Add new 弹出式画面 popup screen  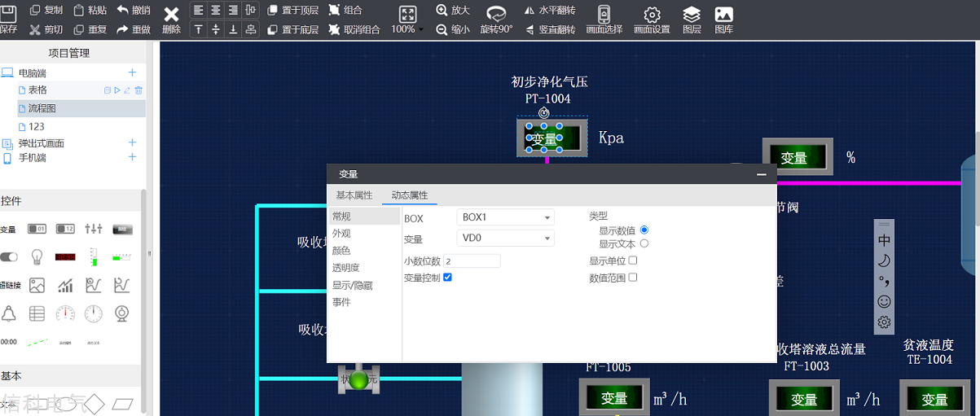coord(132,143)
